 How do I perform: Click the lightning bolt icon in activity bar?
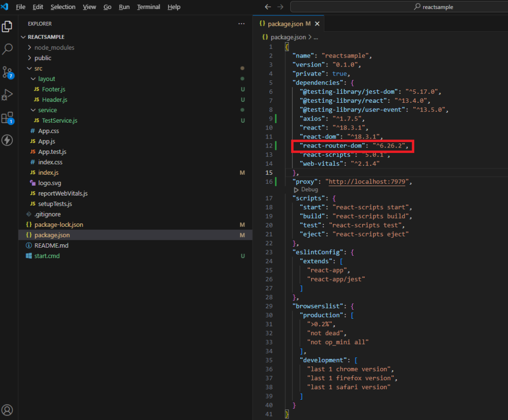(7, 140)
